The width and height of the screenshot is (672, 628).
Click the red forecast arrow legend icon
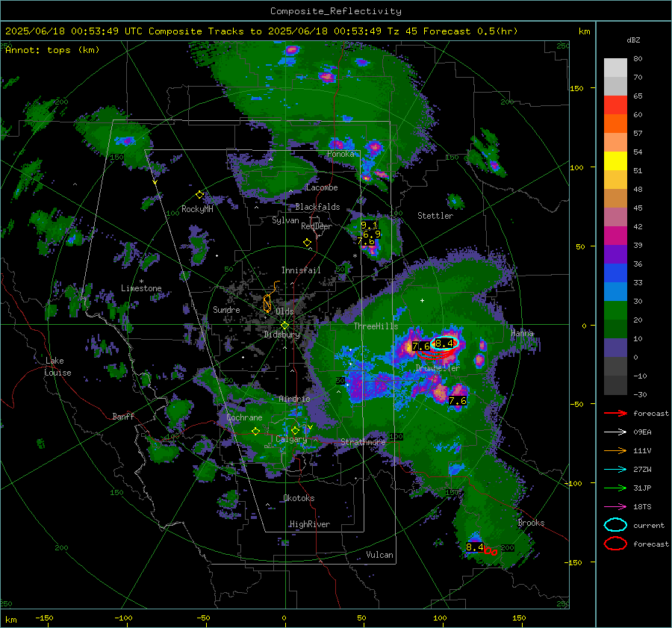pos(615,413)
